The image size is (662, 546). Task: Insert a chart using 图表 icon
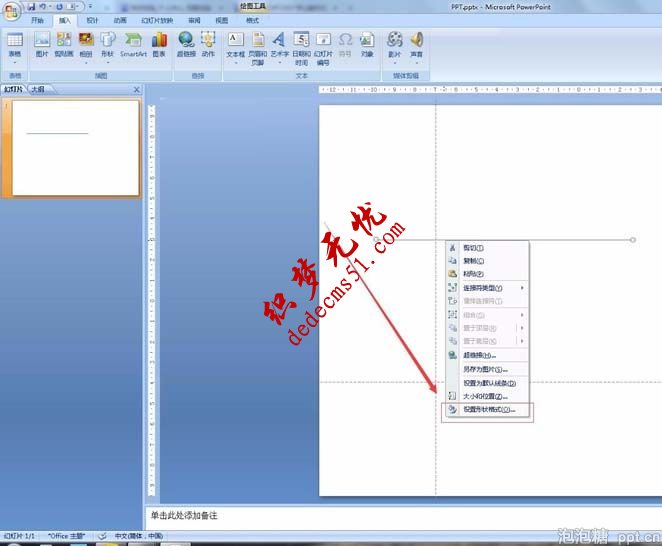159,44
